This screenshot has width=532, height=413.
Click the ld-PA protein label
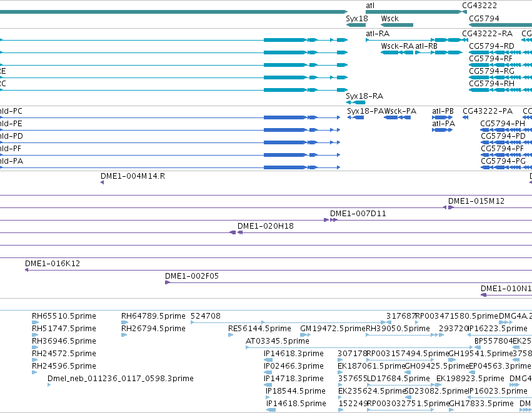click(x=11, y=161)
